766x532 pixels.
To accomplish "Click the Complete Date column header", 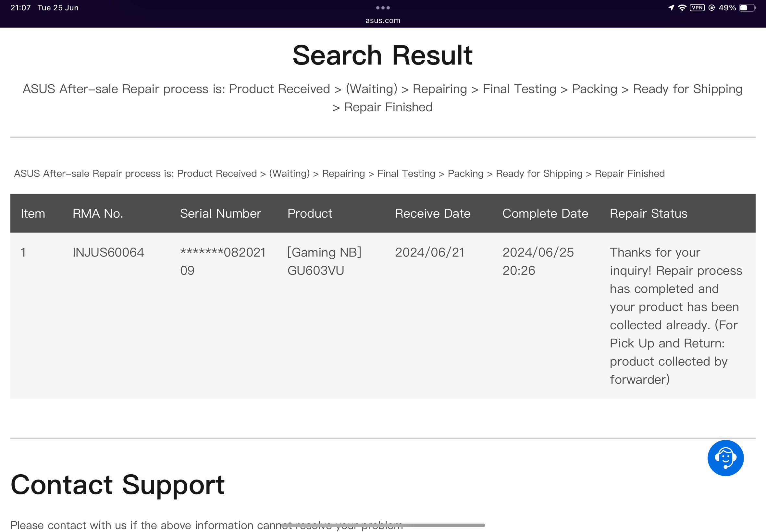I will (x=545, y=213).
